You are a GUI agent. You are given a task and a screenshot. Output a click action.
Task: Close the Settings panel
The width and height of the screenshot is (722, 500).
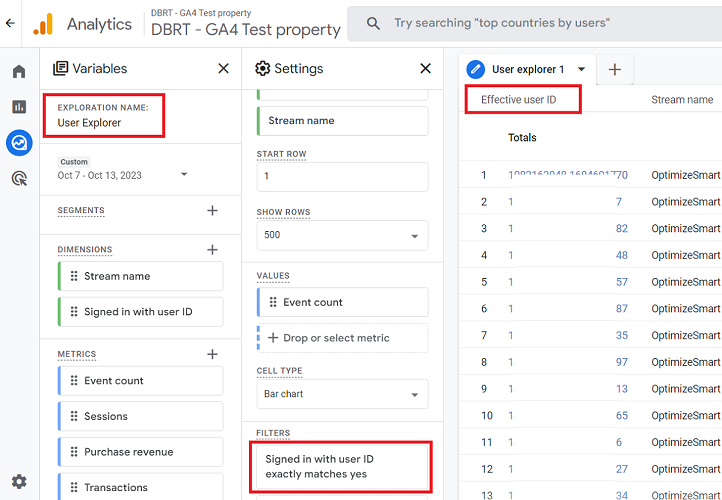(425, 68)
